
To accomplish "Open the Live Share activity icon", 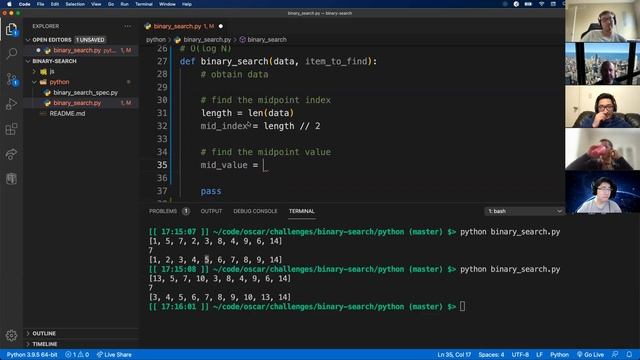I will point(11,154).
